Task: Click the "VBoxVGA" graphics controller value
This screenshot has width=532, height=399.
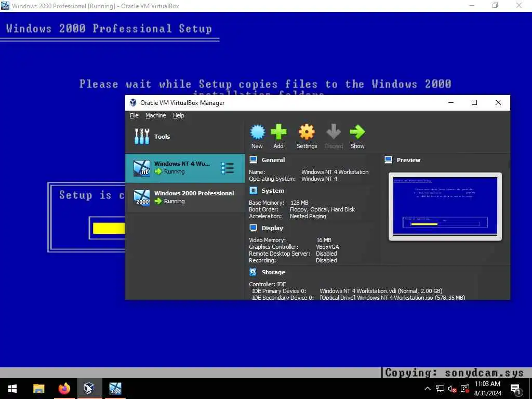Action: click(x=327, y=247)
